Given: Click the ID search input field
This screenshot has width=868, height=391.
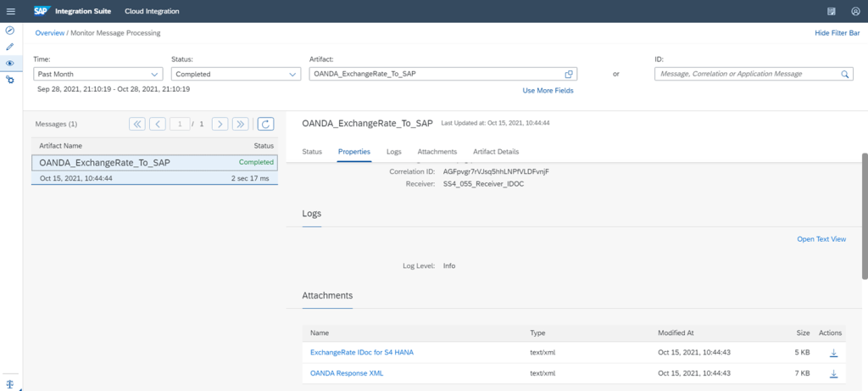Looking at the screenshot, I should coord(754,74).
